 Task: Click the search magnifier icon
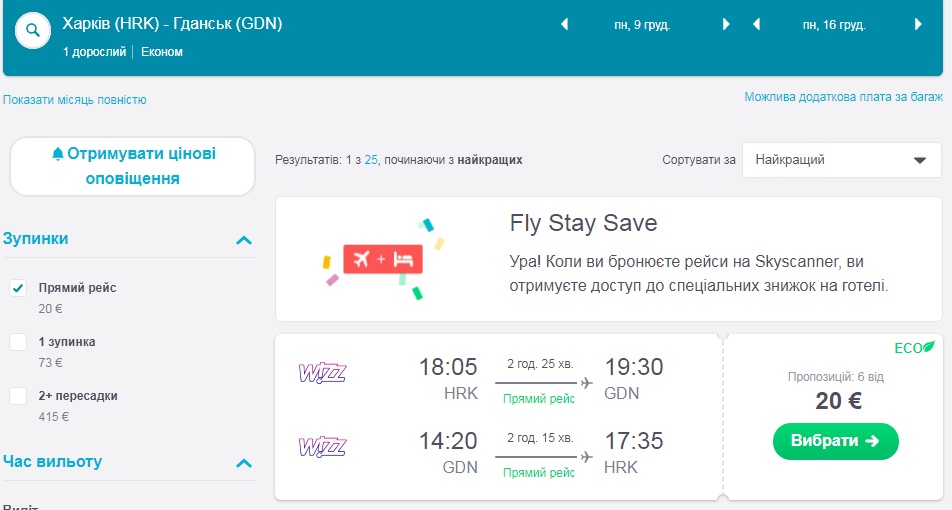[32, 31]
